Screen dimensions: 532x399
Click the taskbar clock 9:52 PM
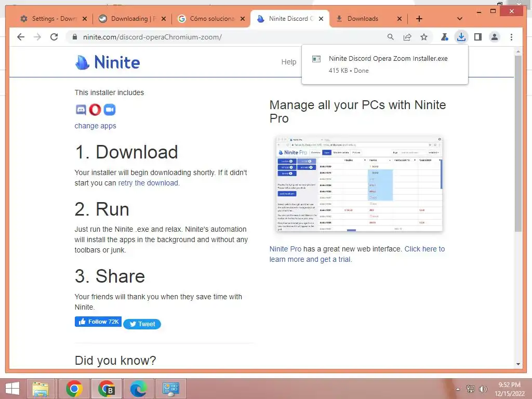pos(509,385)
